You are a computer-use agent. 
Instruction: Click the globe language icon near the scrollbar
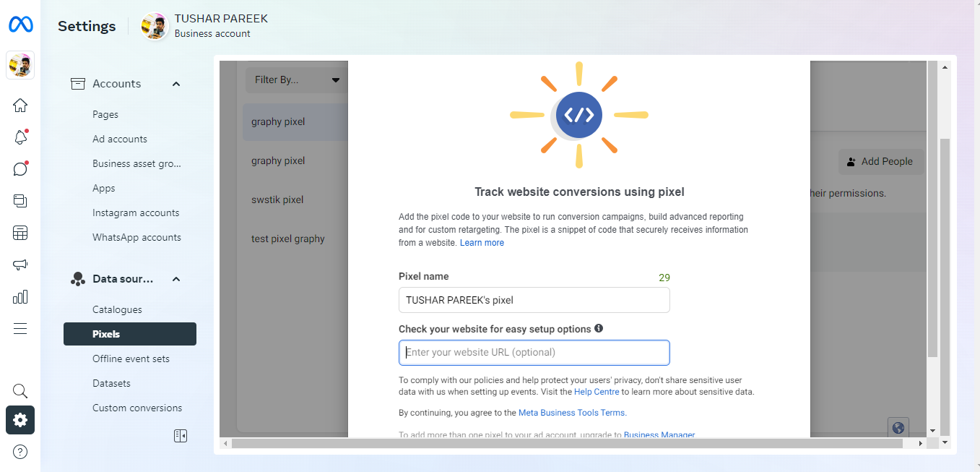(x=898, y=427)
